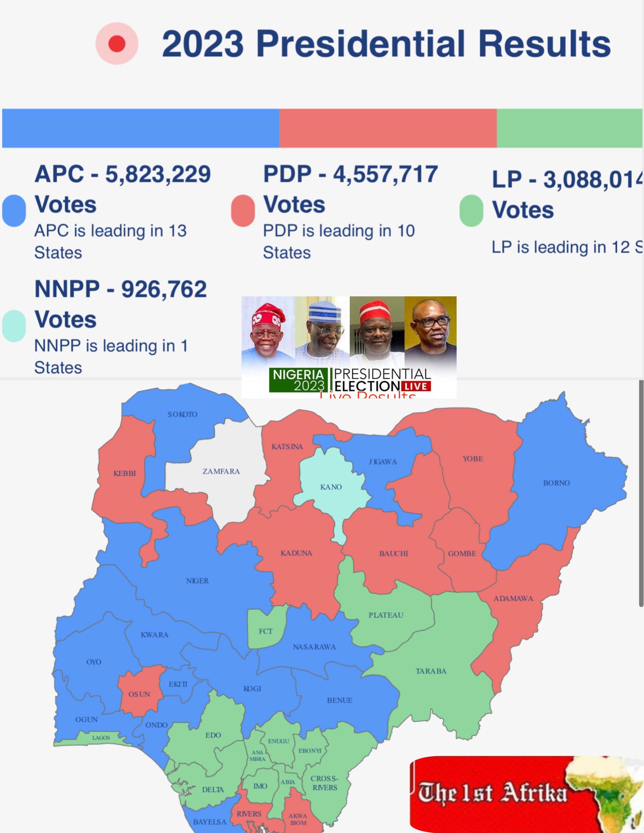Click The 1st Afrika logo
This screenshot has height=833, width=644.
[526, 794]
